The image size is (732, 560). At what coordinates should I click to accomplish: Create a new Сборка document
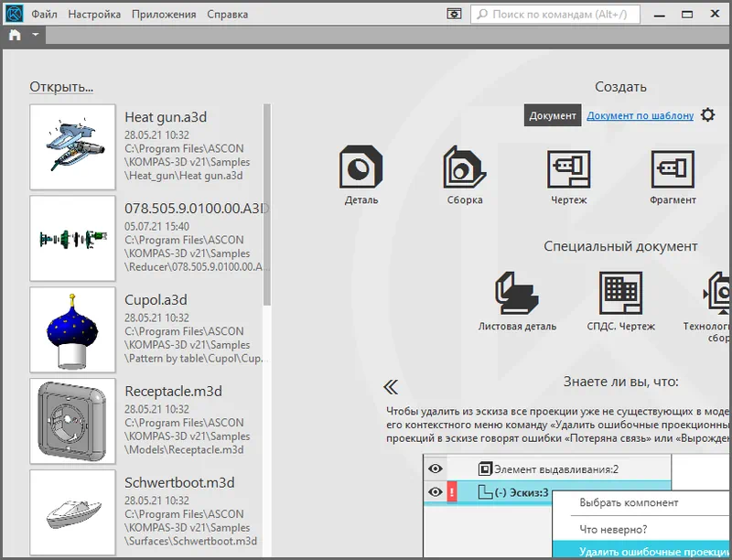(x=465, y=176)
